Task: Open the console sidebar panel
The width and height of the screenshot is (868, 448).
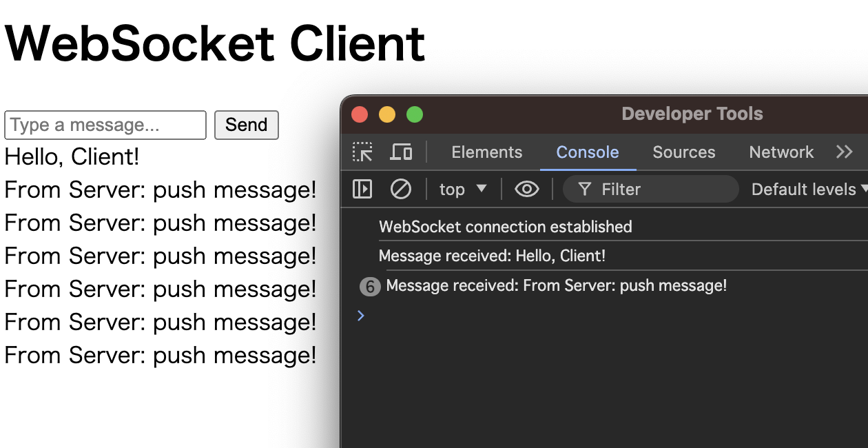Action: [x=362, y=189]
